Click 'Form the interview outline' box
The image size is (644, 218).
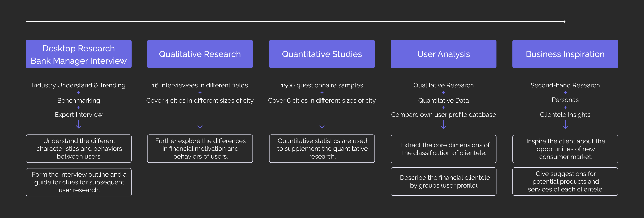click(79, 182)
